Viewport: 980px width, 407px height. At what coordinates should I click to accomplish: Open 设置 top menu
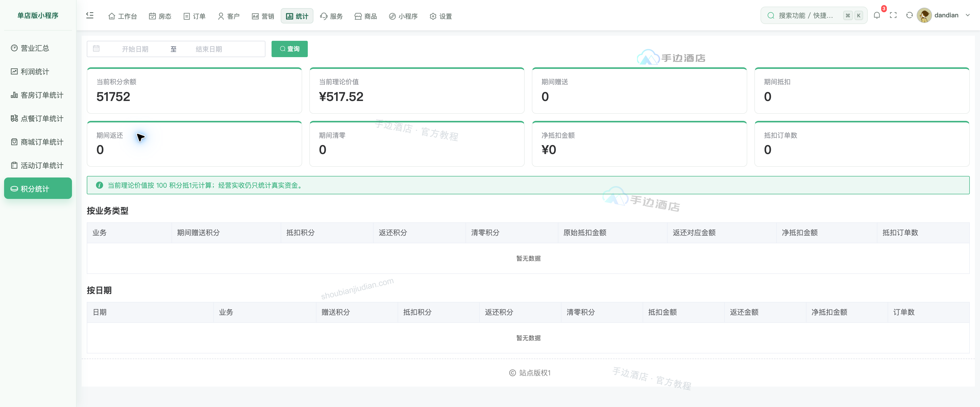pos(440,16)
